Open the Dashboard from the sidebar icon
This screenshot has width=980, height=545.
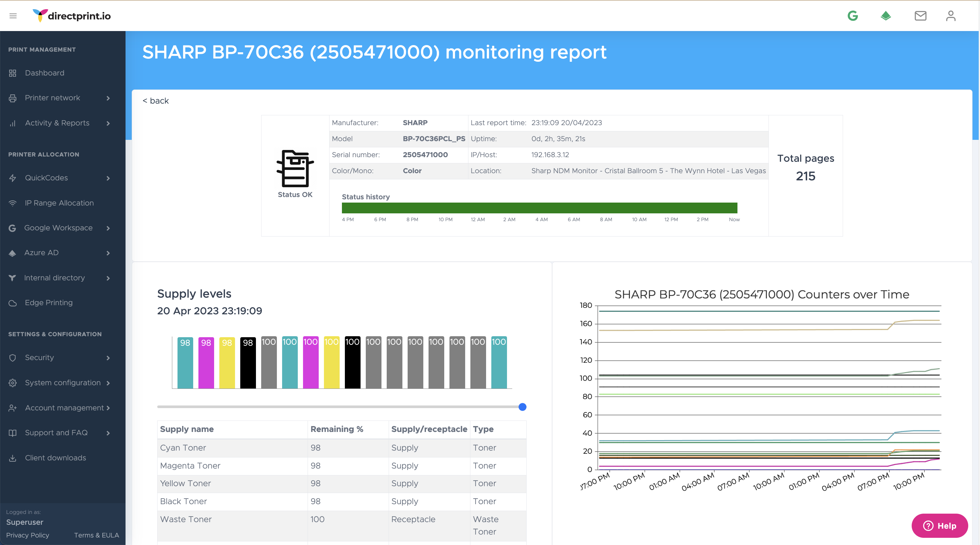[x=12, y=73]
